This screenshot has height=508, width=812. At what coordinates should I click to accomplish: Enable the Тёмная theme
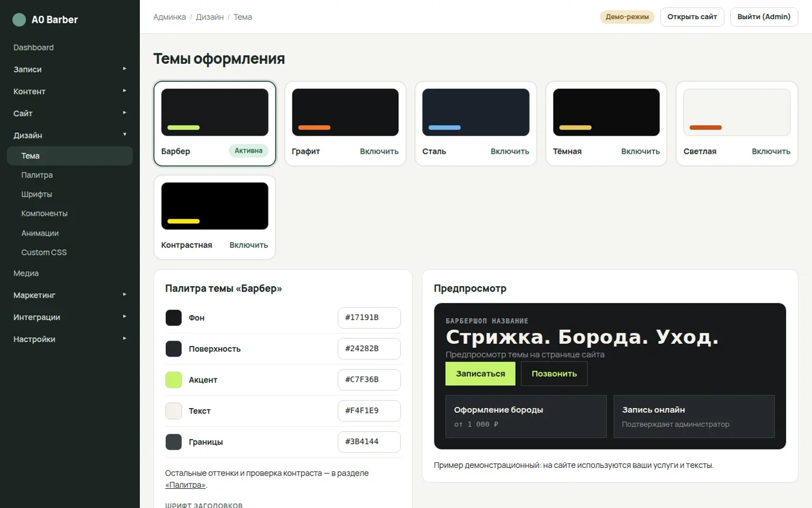pyautogui.click(x=640, y=151)
